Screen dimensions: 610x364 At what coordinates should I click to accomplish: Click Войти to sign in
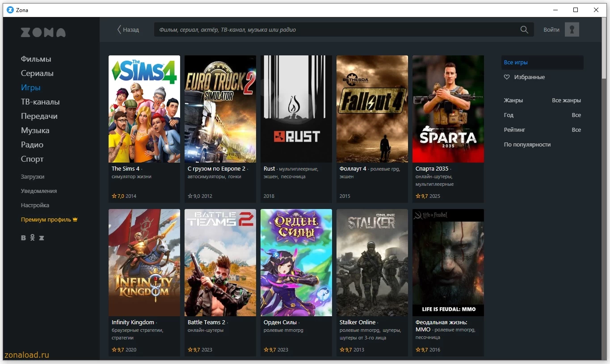551,30
